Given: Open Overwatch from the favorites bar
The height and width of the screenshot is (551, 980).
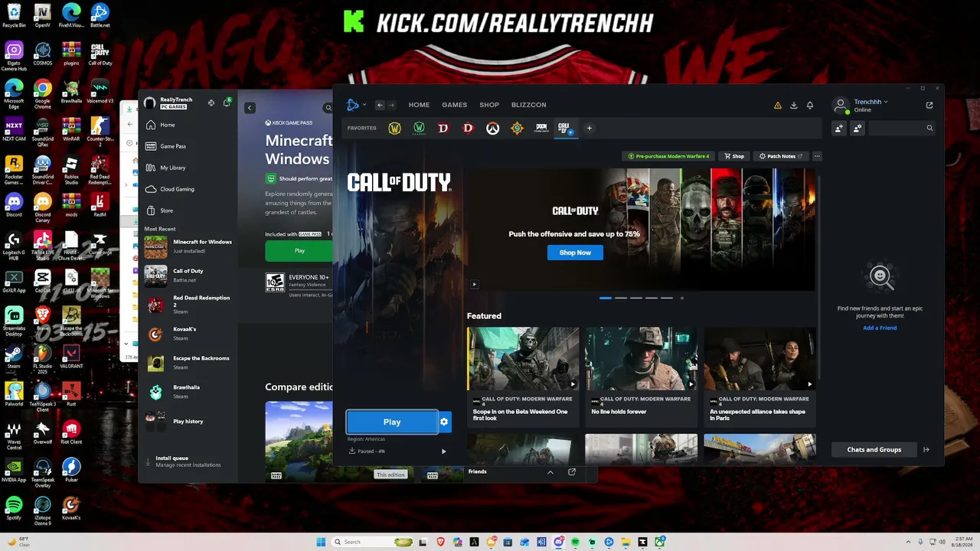Looking at the screenshot, I should pos(492,129).
